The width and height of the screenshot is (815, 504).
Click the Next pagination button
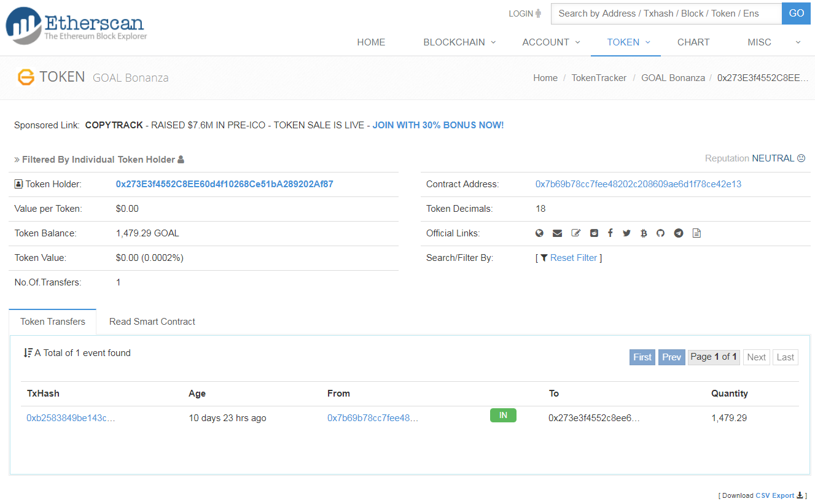[x=757, y=357]
